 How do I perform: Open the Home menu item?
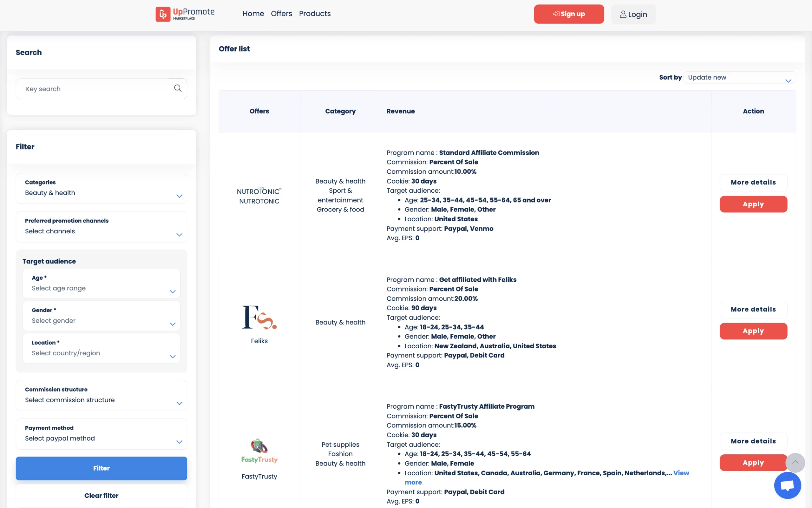253,13
